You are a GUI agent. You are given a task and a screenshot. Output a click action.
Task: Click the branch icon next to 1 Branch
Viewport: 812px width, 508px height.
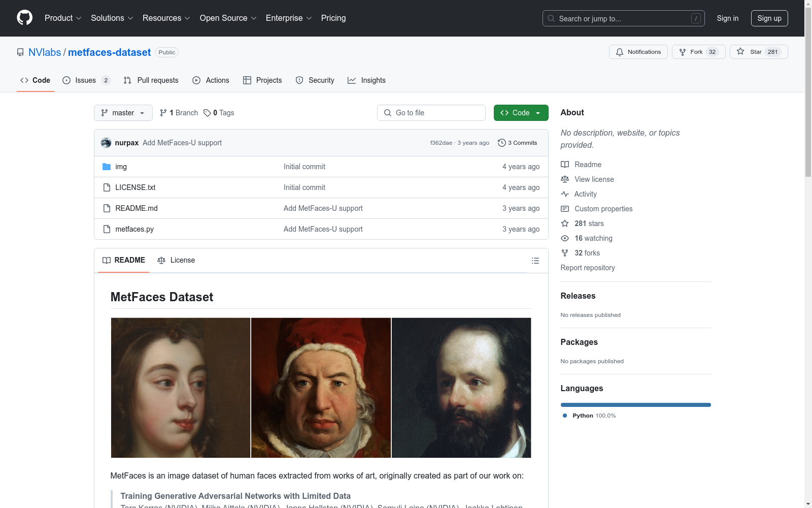coord(163,113)
